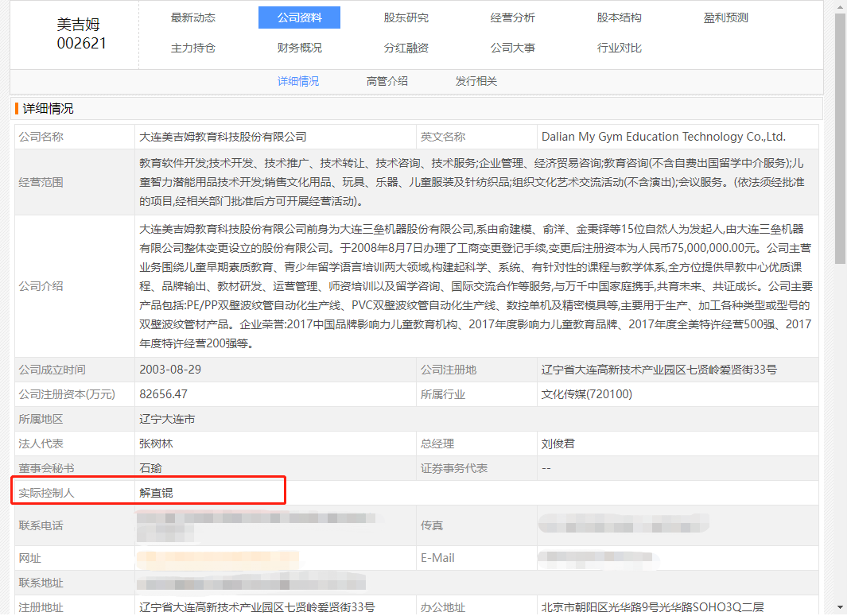
Task: Open the 公司大事 tab
Action: 512,48
